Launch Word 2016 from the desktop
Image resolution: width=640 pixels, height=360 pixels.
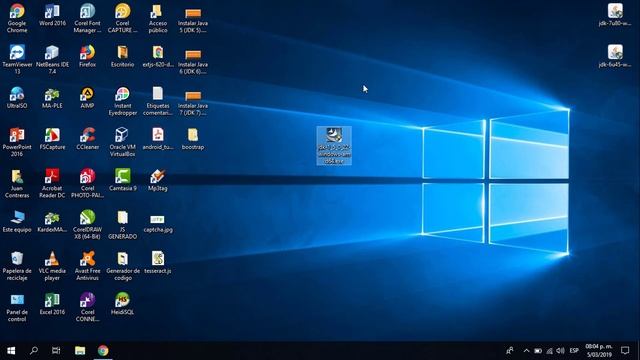point(52,15)
